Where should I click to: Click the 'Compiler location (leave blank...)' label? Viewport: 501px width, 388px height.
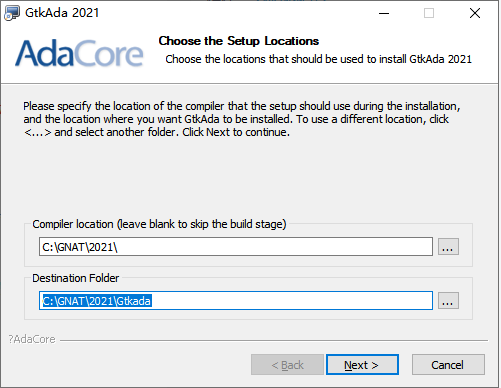pos(159,224)
